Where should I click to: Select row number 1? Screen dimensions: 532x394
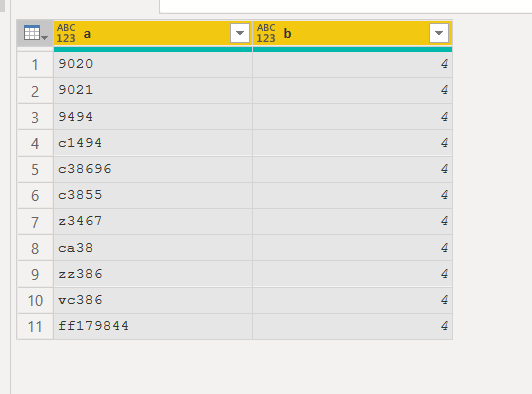click(x=35, y=64)
